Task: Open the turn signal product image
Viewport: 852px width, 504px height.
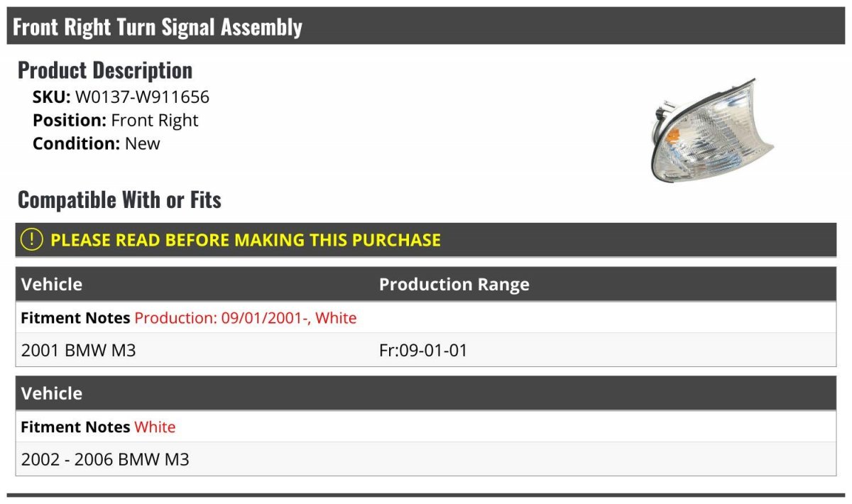Action: [712, 130]
